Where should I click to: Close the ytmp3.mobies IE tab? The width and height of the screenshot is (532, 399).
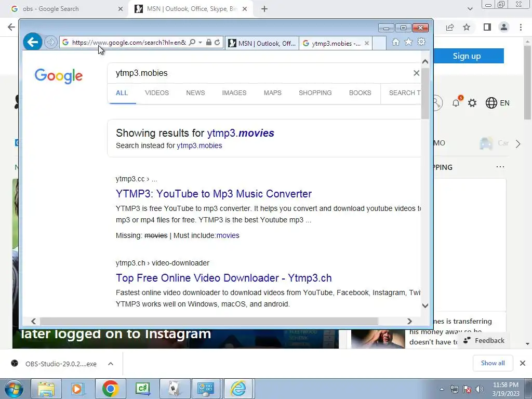pos(367,43)
